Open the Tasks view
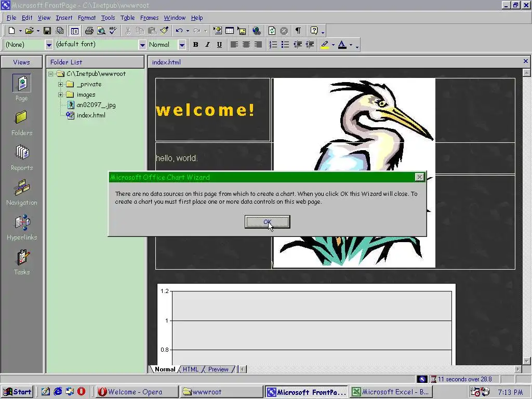Image resolution: width=532 pixels, height=399 pixels. pyautogui.click(x=22, y=262)
